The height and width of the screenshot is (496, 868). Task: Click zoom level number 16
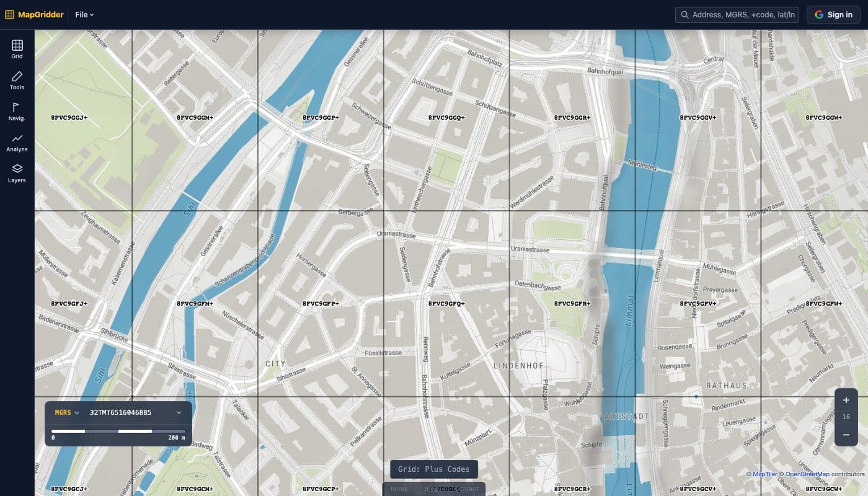coord(846,417)
